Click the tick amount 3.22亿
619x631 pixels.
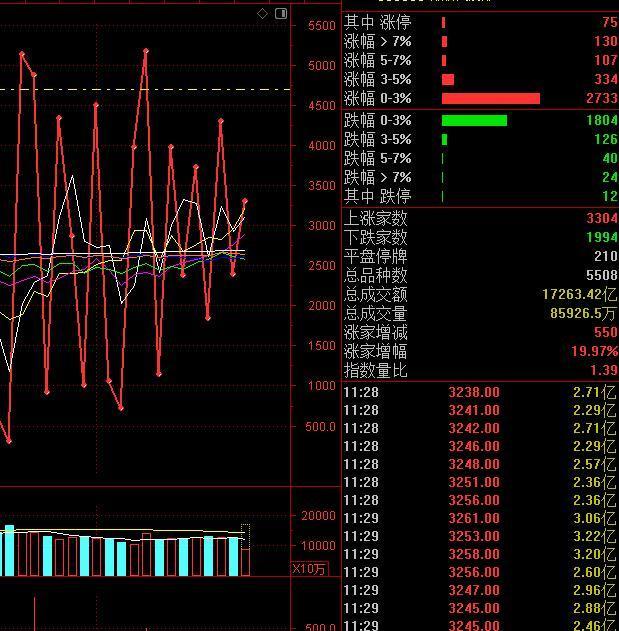(x=595, y=536)
